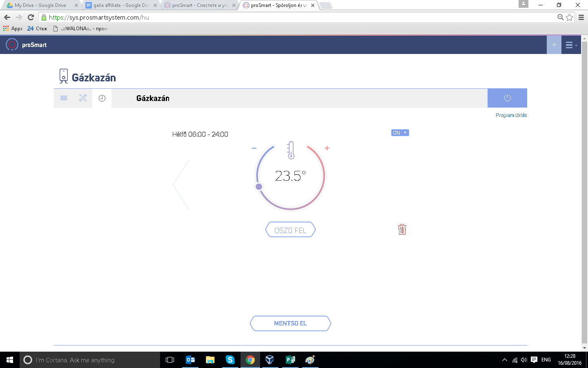The width and height of the screenshot is (588, 368).
Task: Toggle the power button for Gázkazán
Action: pos(507,98)
